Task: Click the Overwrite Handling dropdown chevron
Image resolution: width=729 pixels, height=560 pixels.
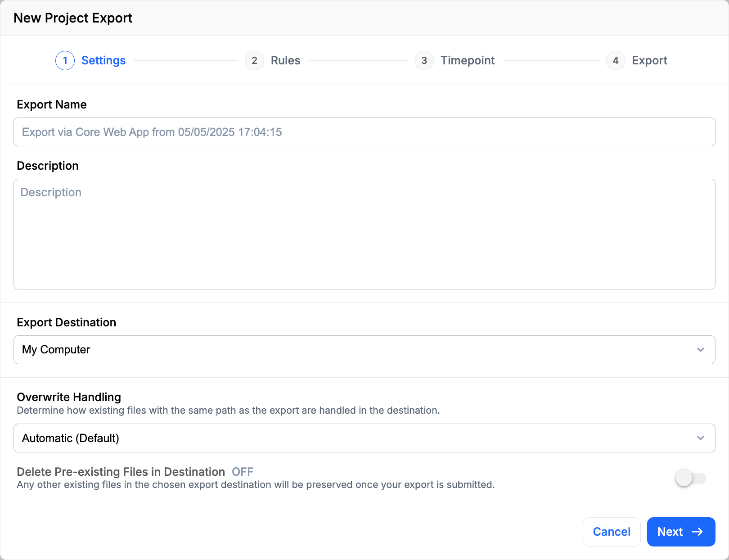Action: (x=700, y=438)
